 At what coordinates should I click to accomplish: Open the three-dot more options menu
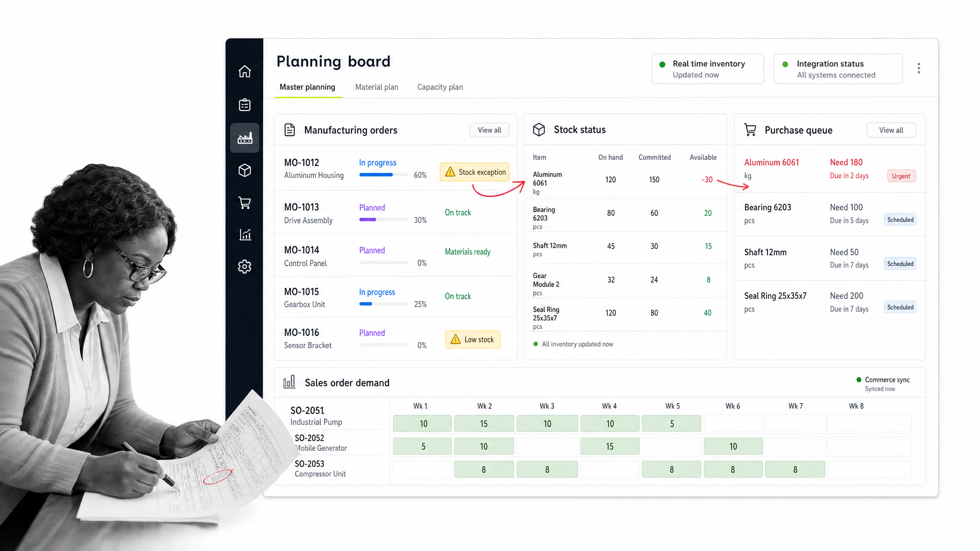[x=919, y=68]
